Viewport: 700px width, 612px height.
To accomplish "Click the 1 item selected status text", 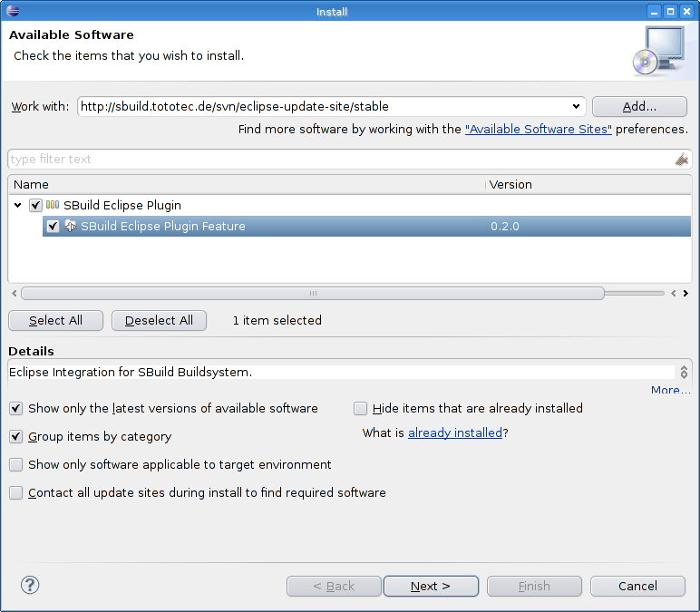I will click(277, 321).
